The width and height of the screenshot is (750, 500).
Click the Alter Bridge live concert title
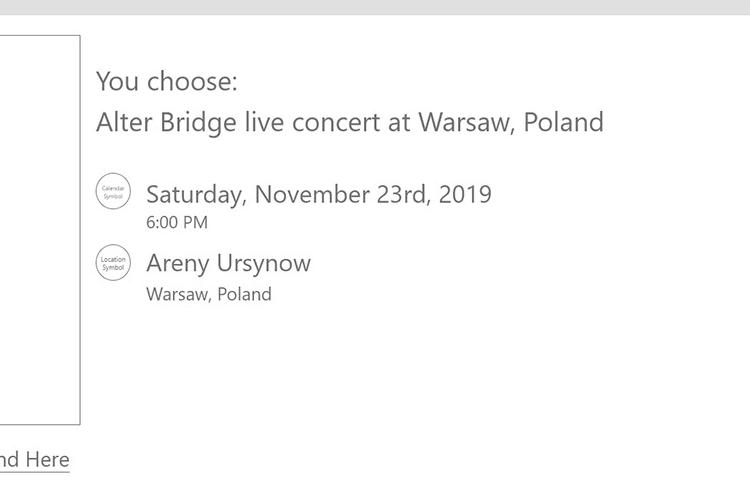point(350,122)
